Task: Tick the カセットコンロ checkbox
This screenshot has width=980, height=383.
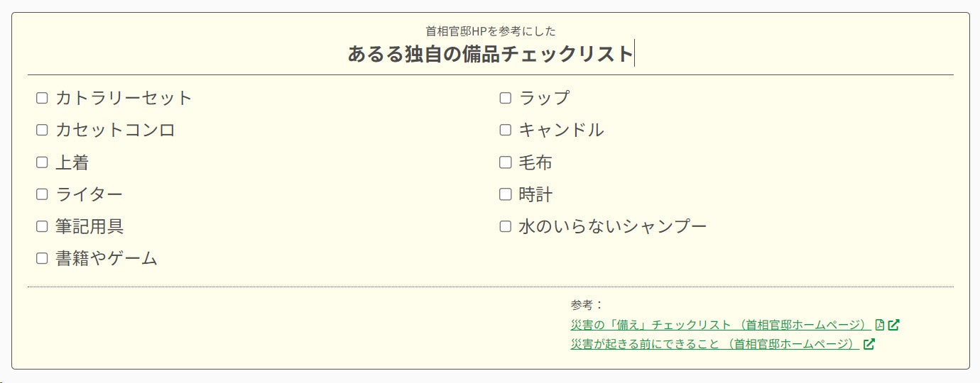Action: tap(42, 130)
